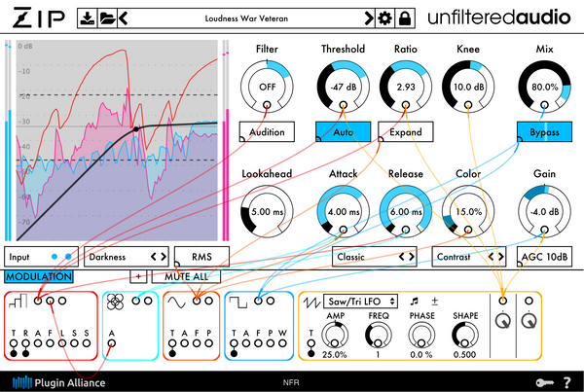Click the W input port on square LFO
The image size is (584, 392).
[x=282, y=343]
